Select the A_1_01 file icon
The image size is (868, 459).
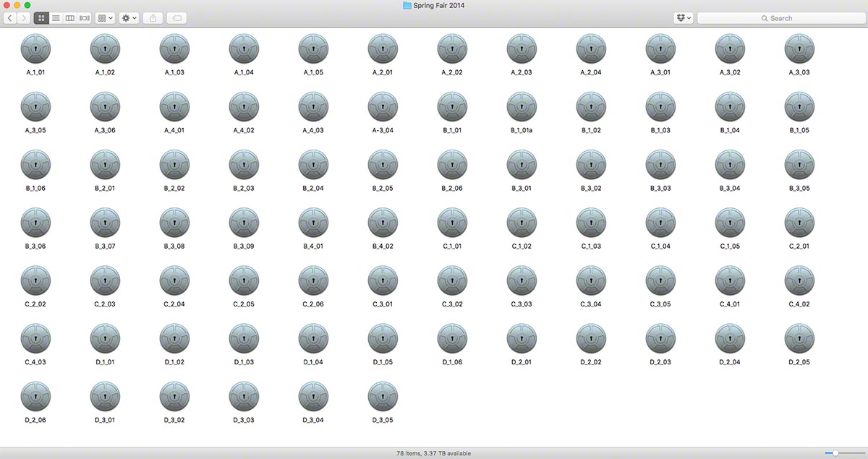tap(36, 50)
